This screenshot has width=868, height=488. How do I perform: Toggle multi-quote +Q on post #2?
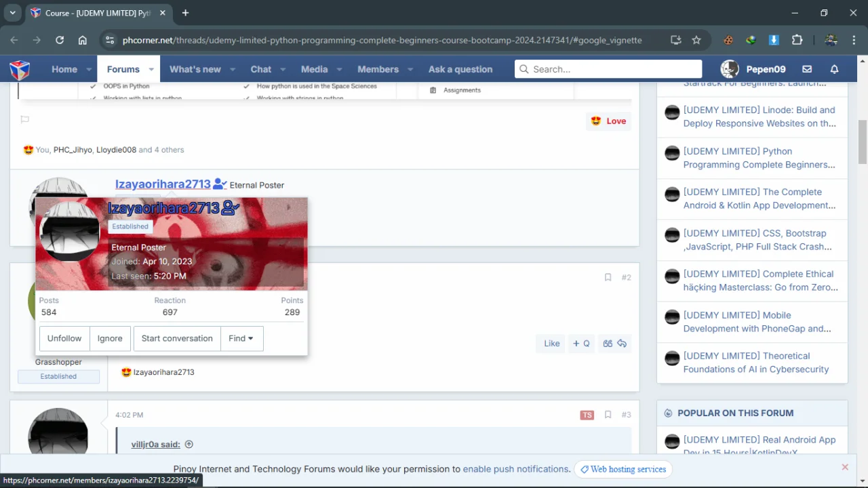(581, 344)
